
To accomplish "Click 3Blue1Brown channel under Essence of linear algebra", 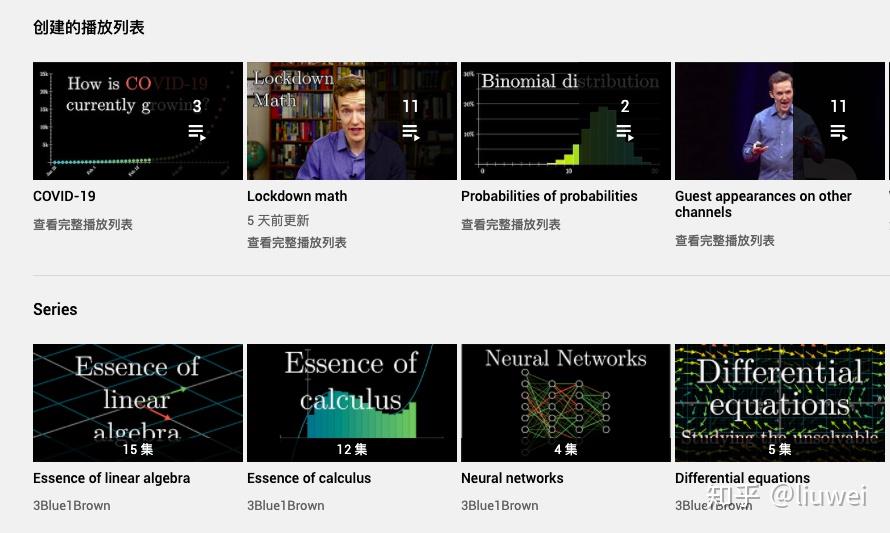I will (72, 506).
